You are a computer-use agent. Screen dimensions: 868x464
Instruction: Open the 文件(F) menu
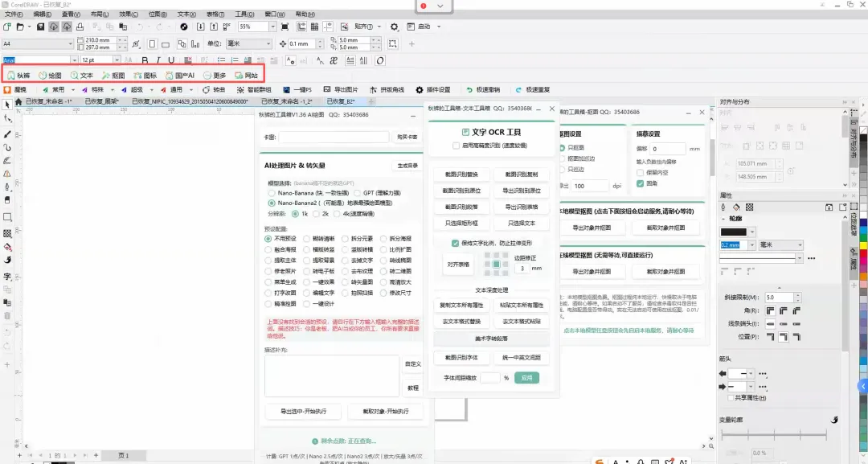coord(14,14)
